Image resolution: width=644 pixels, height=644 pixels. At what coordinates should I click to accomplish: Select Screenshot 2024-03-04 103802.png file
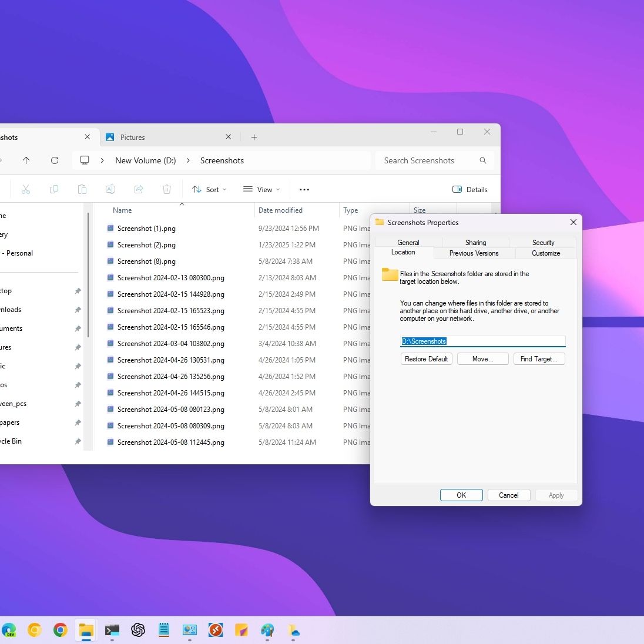coord(170,344)
